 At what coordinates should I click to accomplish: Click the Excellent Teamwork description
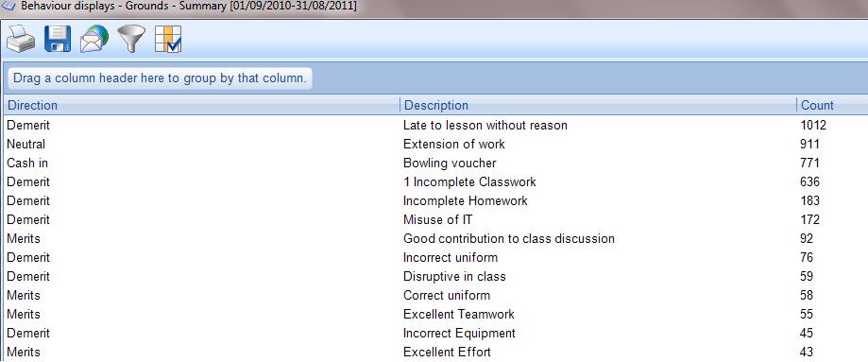pyautogui.click(x=459, y=314)
